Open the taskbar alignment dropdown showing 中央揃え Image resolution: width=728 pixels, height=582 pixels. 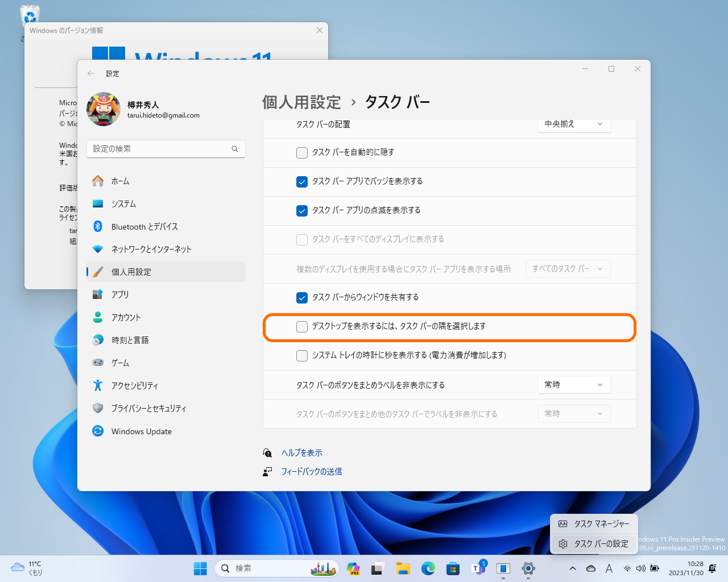click(x=574, y=124)
